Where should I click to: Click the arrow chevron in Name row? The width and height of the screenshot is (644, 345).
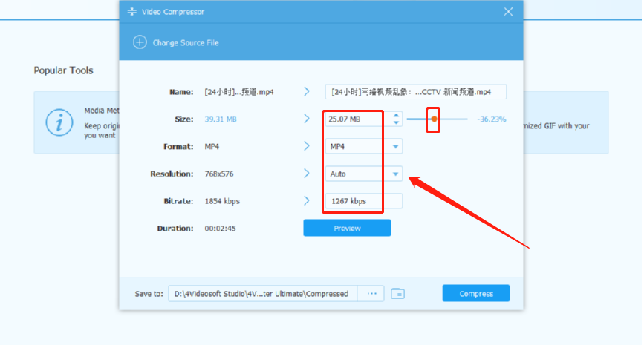pos(306,91)
